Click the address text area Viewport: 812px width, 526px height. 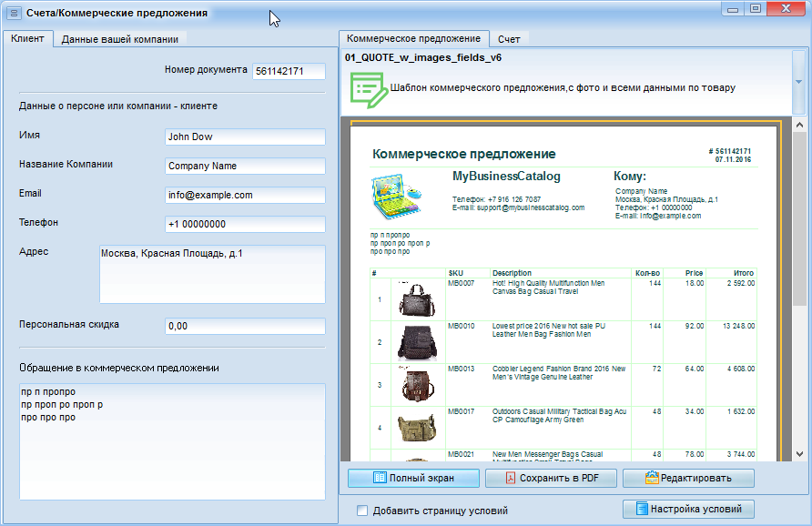211,274
